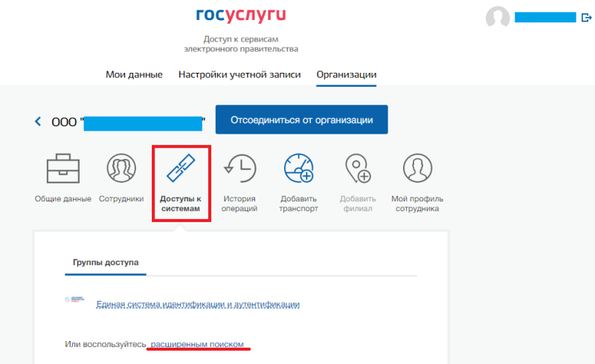Click the История операций label
The image size is (595, 364).
coord(239,204)
